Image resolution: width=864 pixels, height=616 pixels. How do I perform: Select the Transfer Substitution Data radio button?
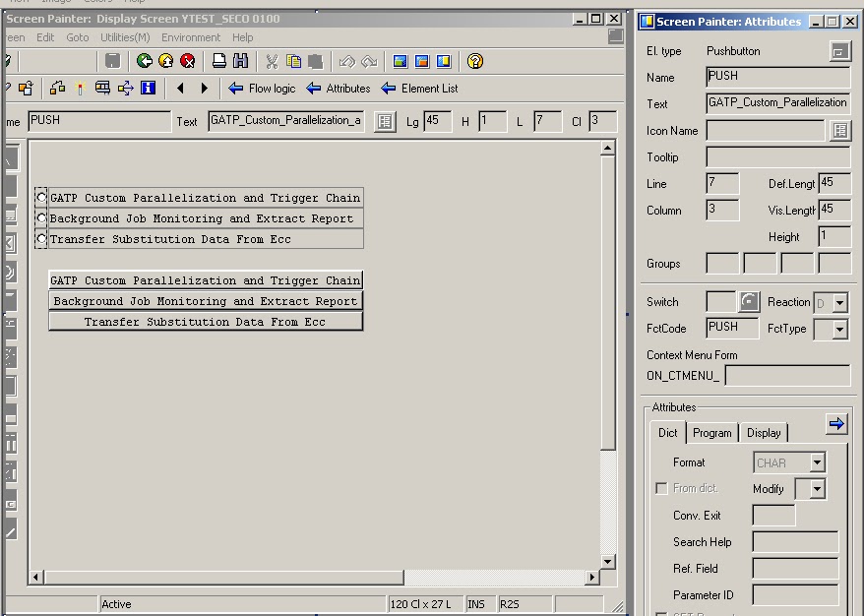(x=40, y=239)
